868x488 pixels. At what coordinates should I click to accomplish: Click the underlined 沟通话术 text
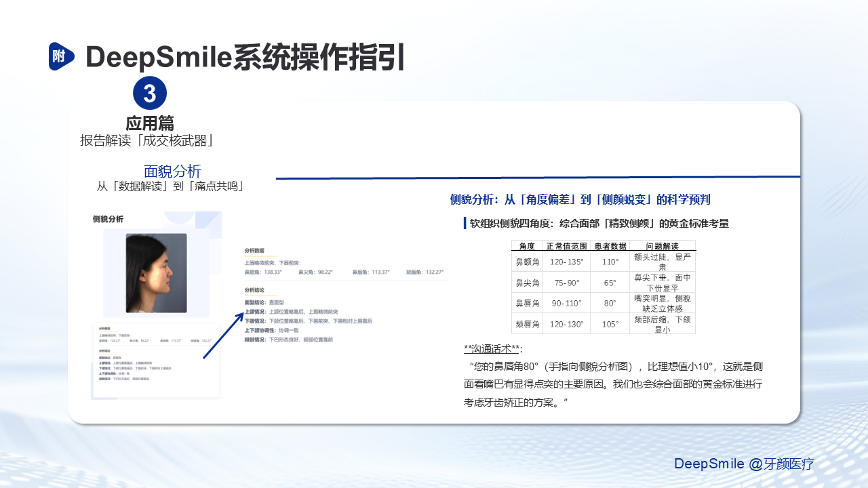pos(493,349)
